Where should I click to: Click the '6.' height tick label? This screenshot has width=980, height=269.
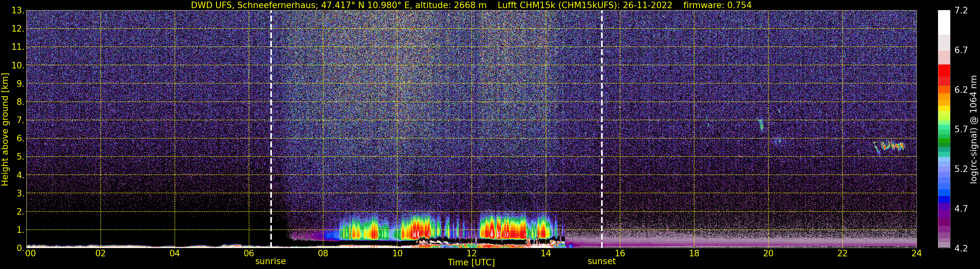[20, 138]
